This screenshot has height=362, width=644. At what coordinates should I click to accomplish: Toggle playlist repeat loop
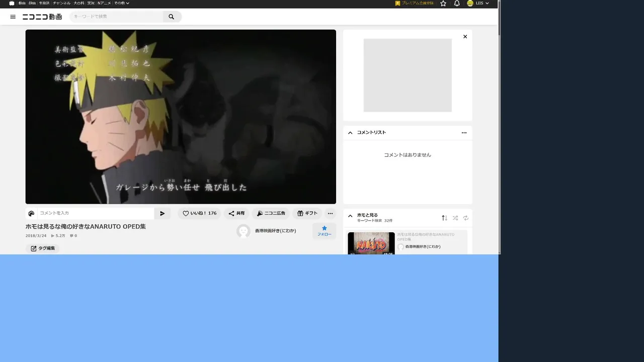(466, 218)
